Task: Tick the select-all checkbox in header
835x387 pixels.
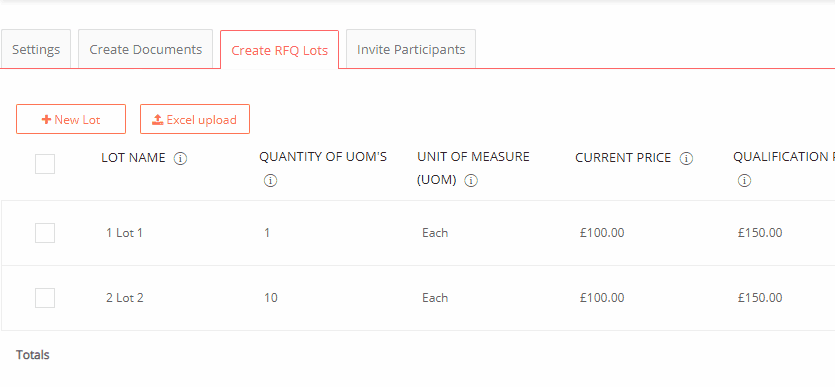Action: 45,164
